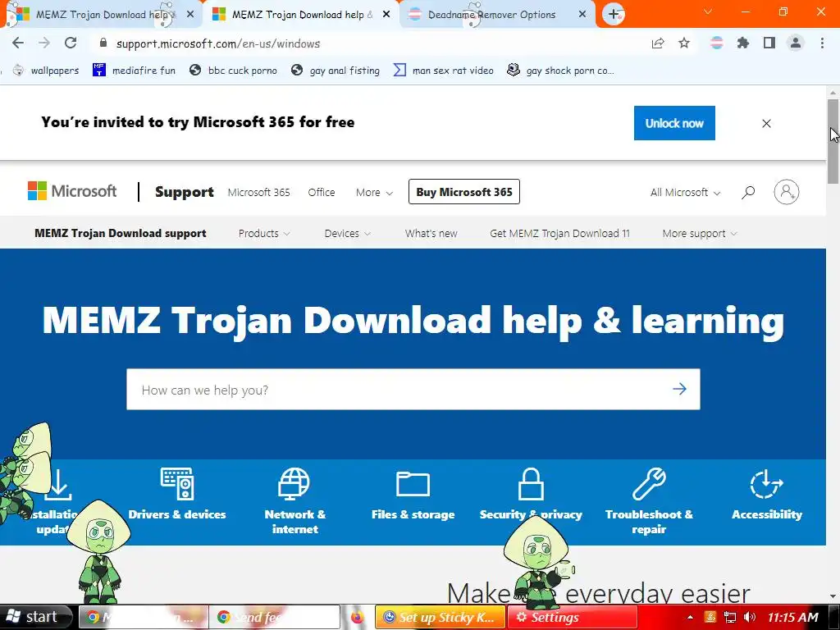The width and height of the screenshot is (840, 630).
Task: Open the tab search chevron in title bar
Action: pyautogui.click(x=708, y=11)
